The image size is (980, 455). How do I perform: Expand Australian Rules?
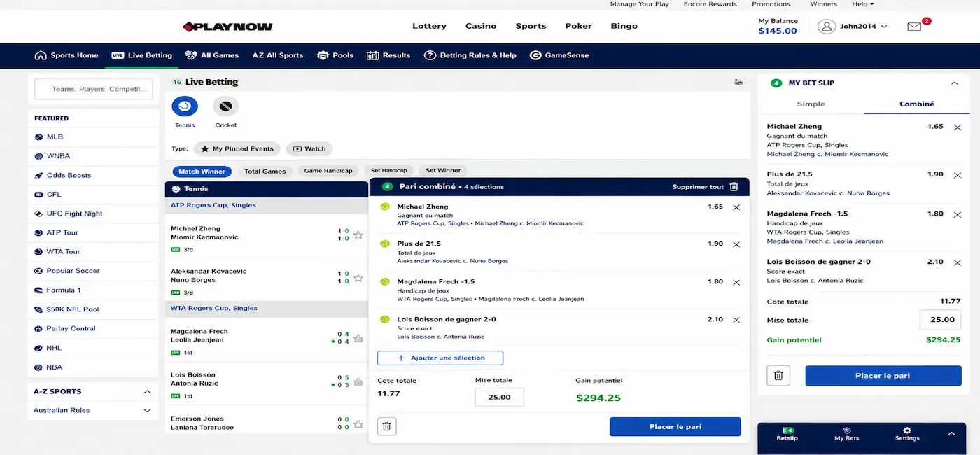pyautogui.click(x=147, y=410)
